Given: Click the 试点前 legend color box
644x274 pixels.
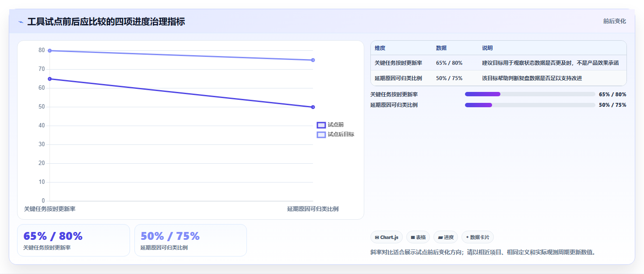Looking at the screenshot, I should tap(321, 125).
